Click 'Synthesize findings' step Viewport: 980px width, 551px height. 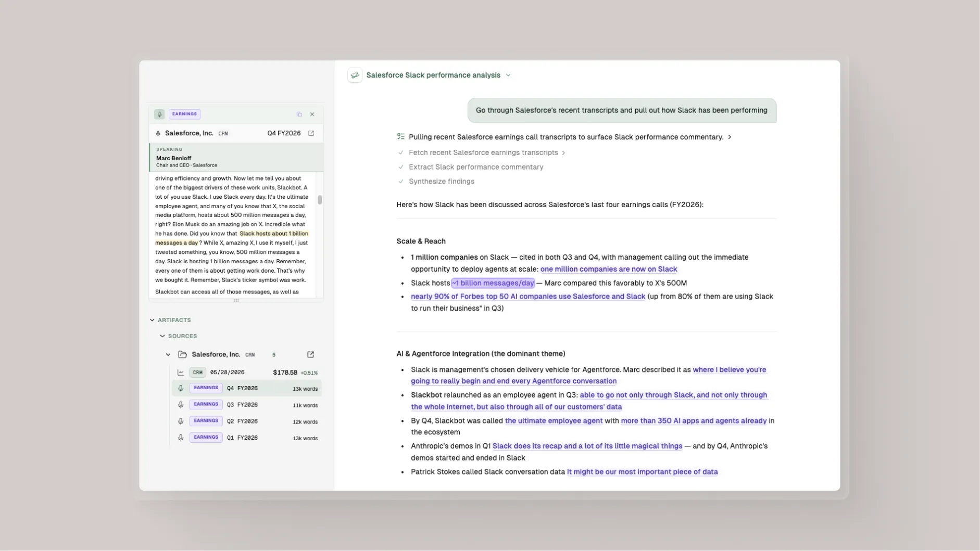pyautogui.click(x=442, y=182)
